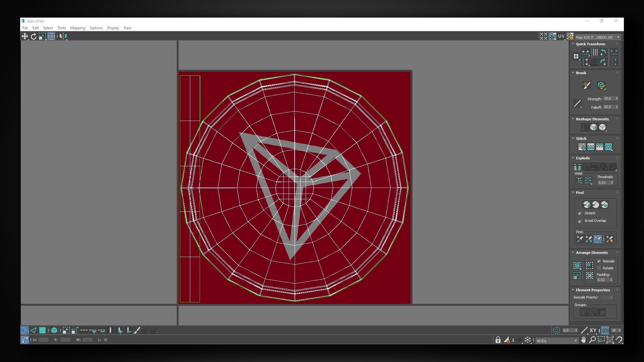644x362 pixels.
Task: Click the Stitch to Target icon
Action: pos(582,147)
